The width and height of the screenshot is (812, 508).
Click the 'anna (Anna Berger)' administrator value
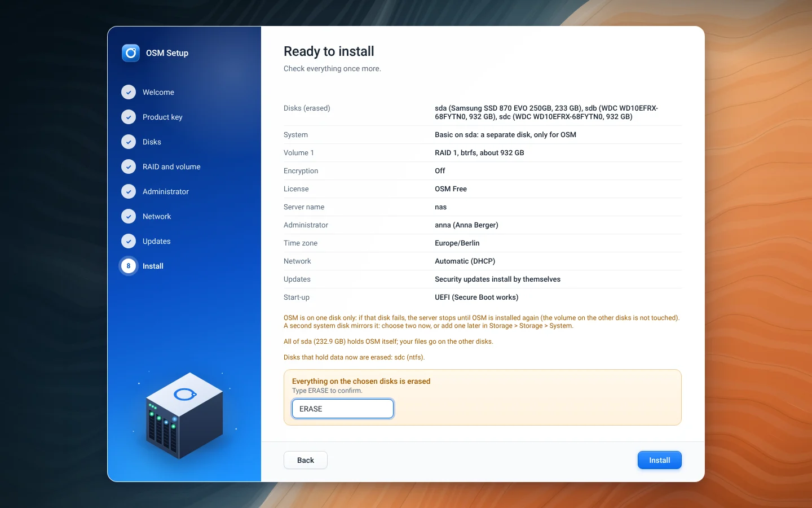pos(466,225)
